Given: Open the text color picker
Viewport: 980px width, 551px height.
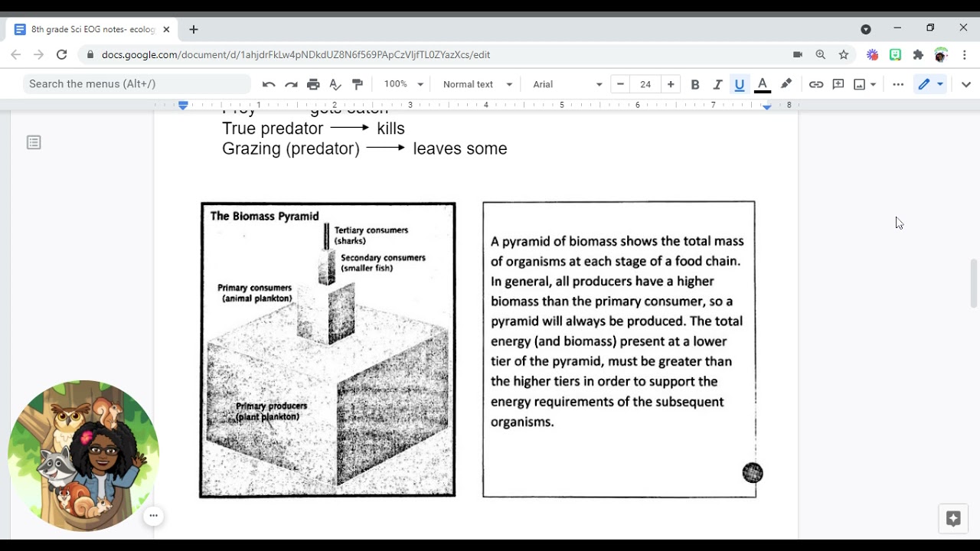Looking at the screenshot, I should pyautogui.click(x=763, y=84).
